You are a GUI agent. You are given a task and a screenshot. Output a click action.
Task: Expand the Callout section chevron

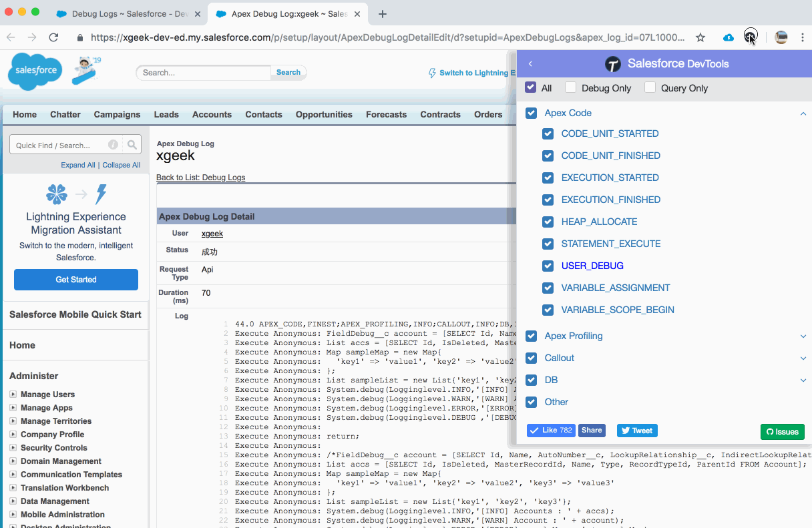[x=803, y=358]
